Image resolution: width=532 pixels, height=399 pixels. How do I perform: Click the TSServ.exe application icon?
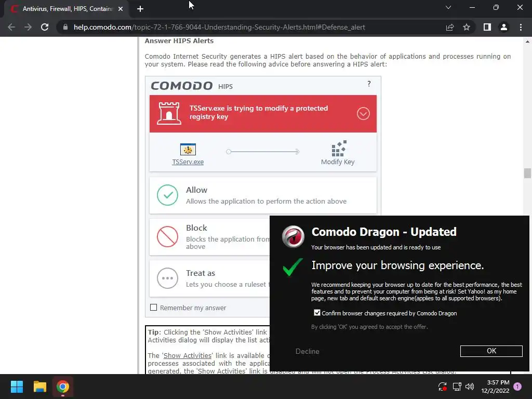[x=188, y=149]
